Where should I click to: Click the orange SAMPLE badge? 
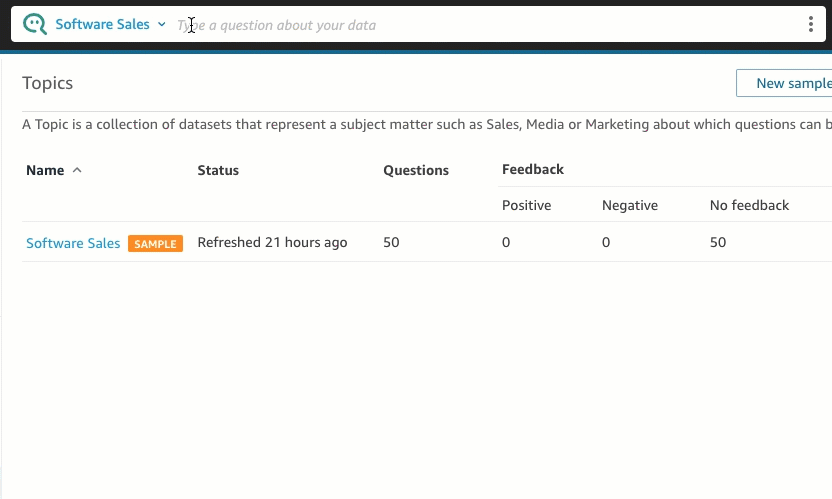pyautogui.click(x=155, y=244)
